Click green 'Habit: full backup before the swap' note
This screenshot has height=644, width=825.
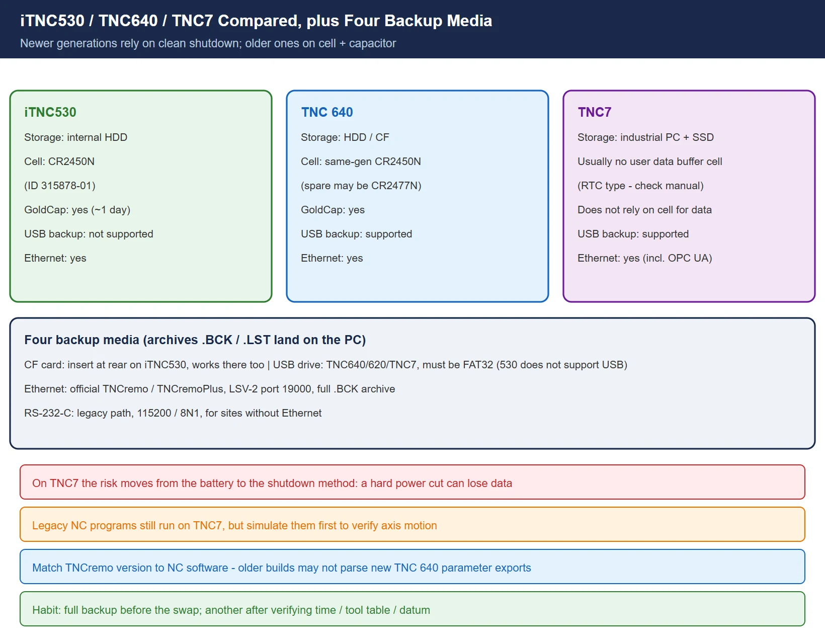click(x=412, y=609)
